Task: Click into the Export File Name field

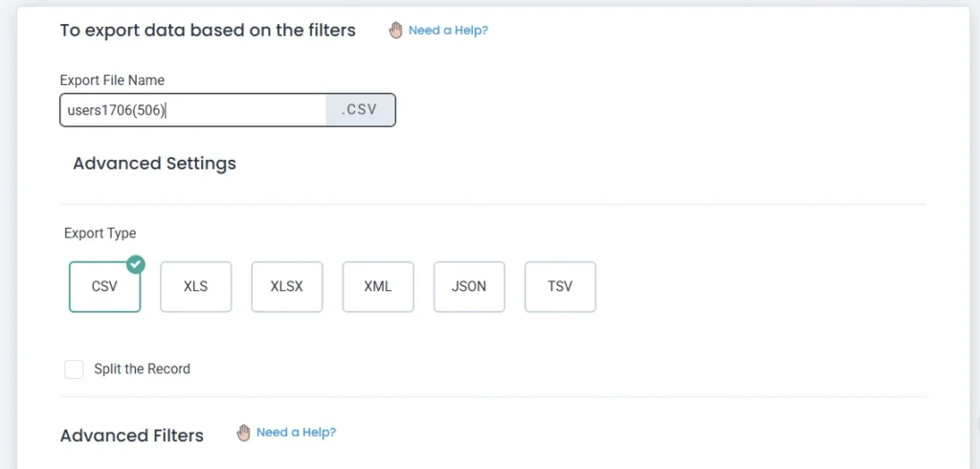Action: click(x=193, y=110)
